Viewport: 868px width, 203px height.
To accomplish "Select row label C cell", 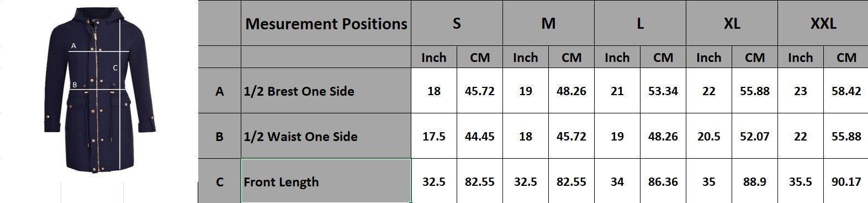I will (219, 181).
